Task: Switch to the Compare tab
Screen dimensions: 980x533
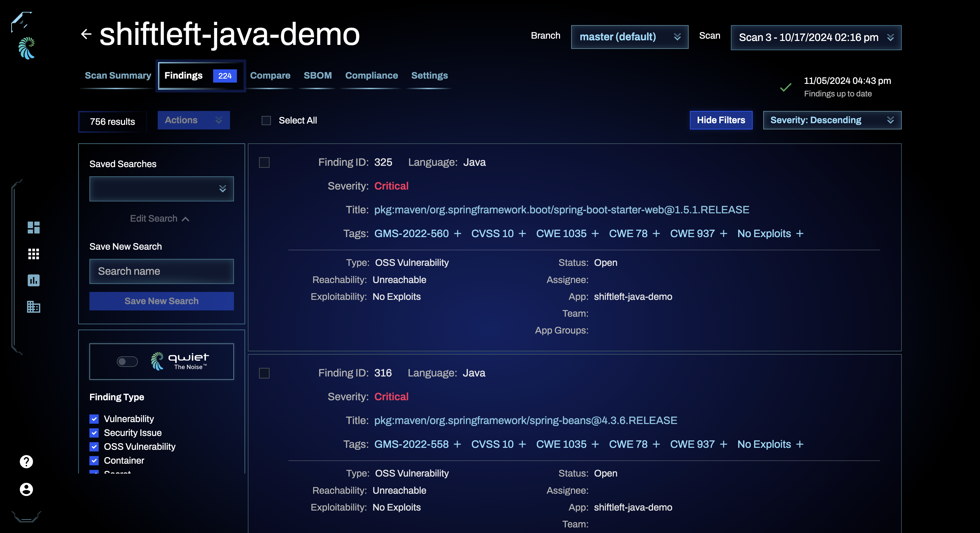Action: [x=270, y=75]
